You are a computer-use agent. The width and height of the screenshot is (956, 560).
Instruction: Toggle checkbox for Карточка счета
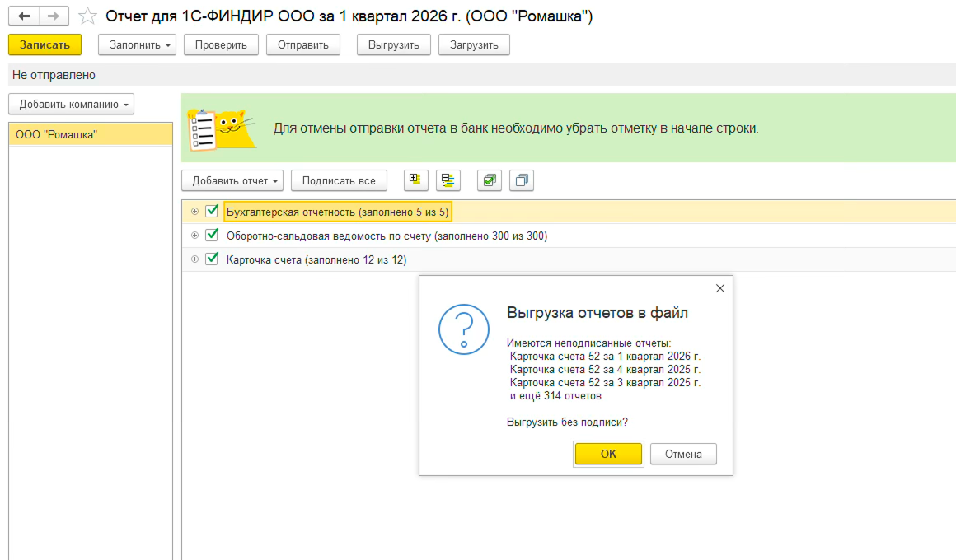pyautogui.click(x=212, y=259)
